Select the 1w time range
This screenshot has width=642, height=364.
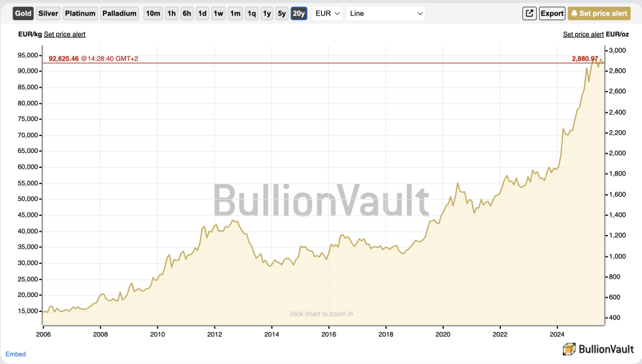coord(218,14)
